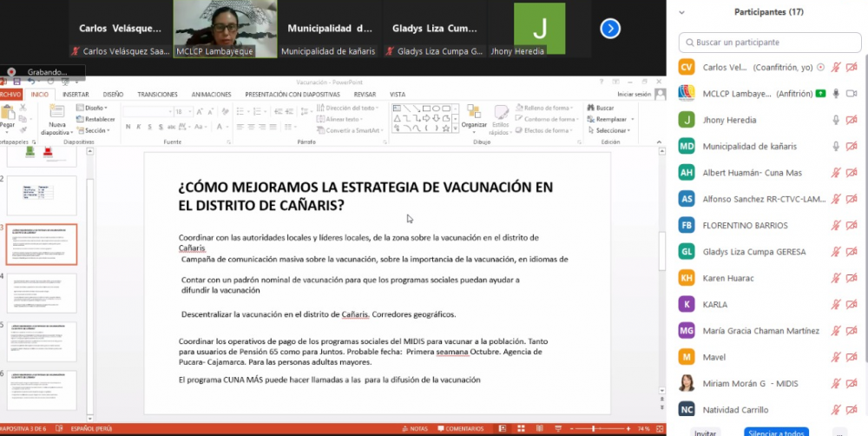Click the Nueva diapositiva icon
The image size is (868, 436).
pos(57,116)
